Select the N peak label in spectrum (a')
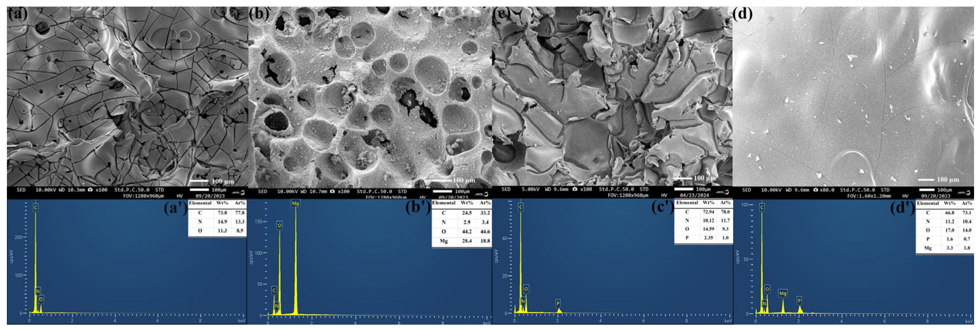This screenshot has width=980, height=330. point(38,291)
